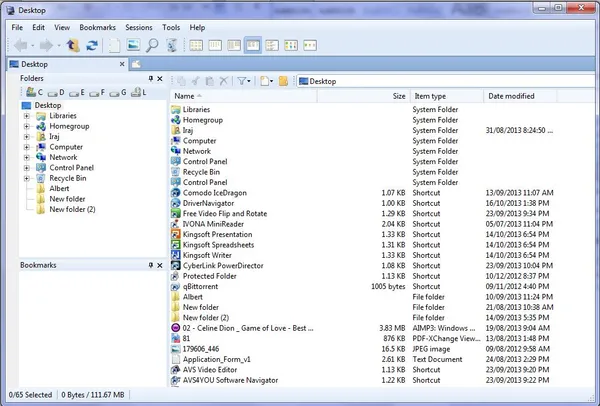This screenshot has width=600, height=406.
Task: Switch to the first view layout icon
Action: click(196, 46)
